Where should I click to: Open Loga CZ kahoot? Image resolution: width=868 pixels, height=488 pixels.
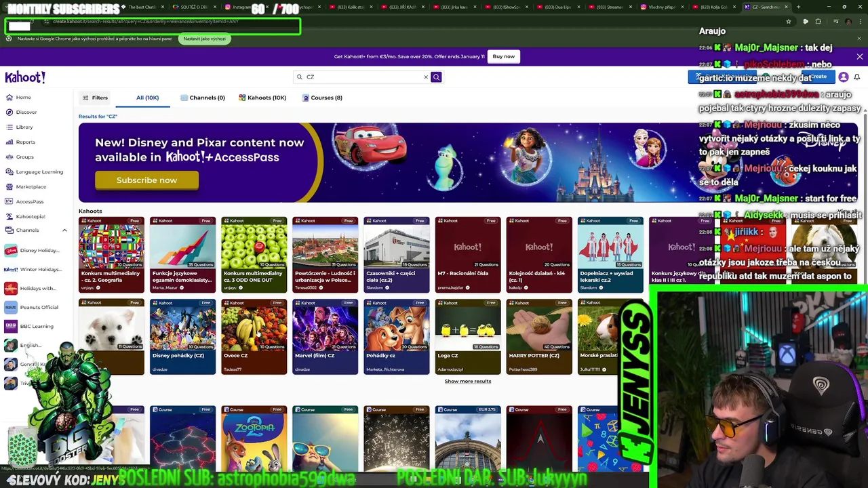pyautogui.click(x=467, y=336)
